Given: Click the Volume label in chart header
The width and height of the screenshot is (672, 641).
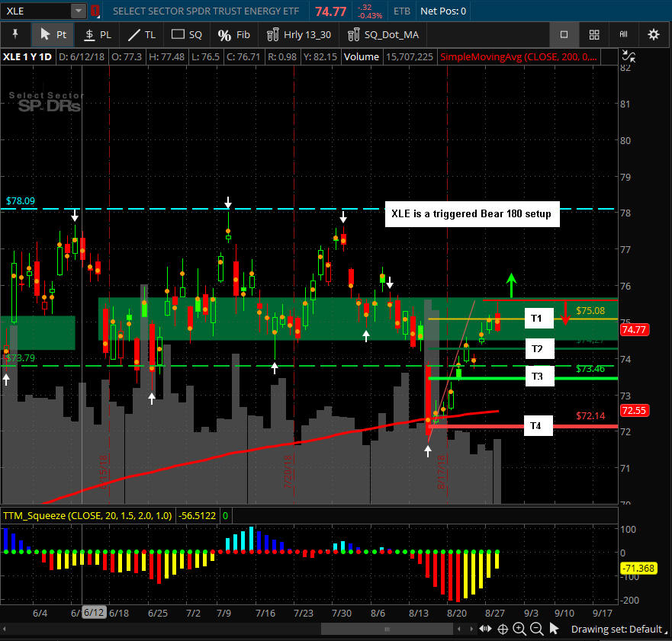Looking at the screenshot, I should tap(362, 56).
